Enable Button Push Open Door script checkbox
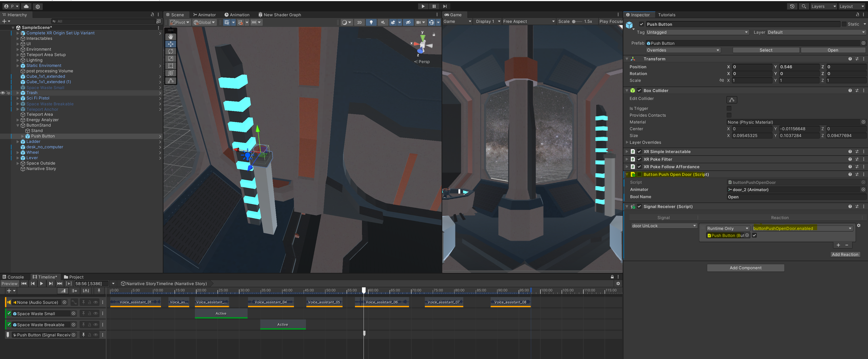This screenshot has width=868, height=359. (x=639, y=175)
